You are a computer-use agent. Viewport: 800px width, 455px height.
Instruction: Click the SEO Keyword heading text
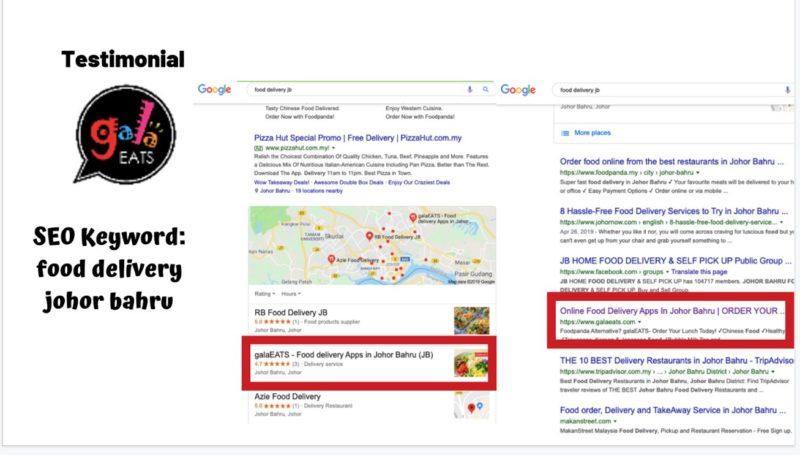click(x=109, y=236)
